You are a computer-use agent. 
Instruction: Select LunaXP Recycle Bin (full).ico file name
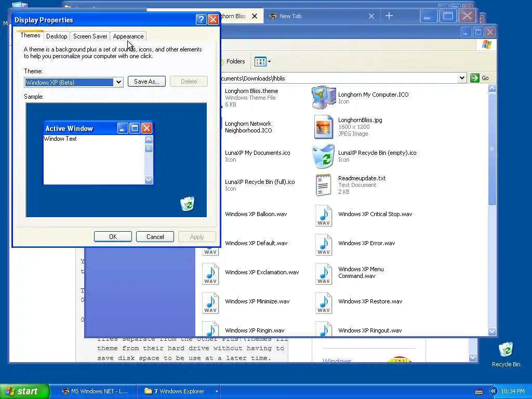(x=260, y=182)
